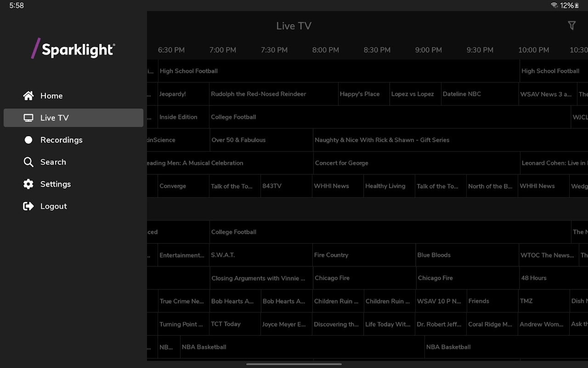Open Entertainment... program listing

coord(183,255)
